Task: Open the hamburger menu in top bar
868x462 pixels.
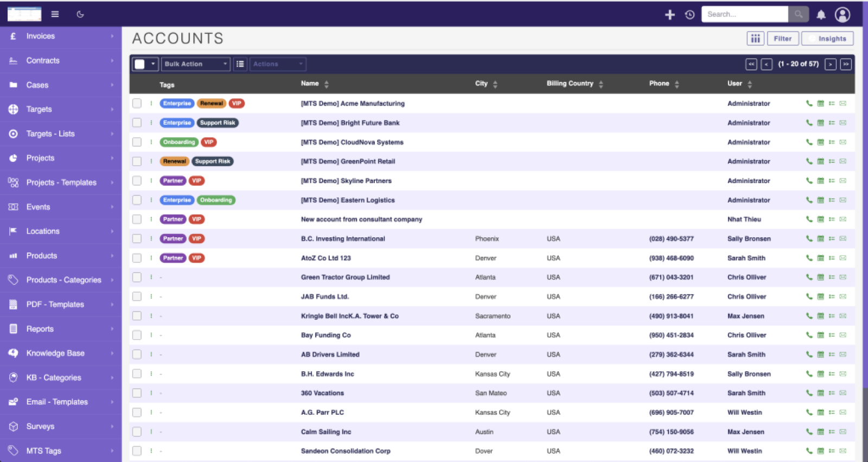Action: [x=55, y=14]
